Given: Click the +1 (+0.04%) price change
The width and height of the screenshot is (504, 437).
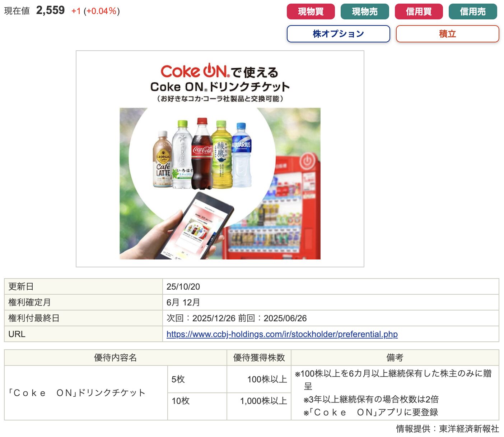Looking at the screenshot, I should pyautogui.click(x=95, y=11).
